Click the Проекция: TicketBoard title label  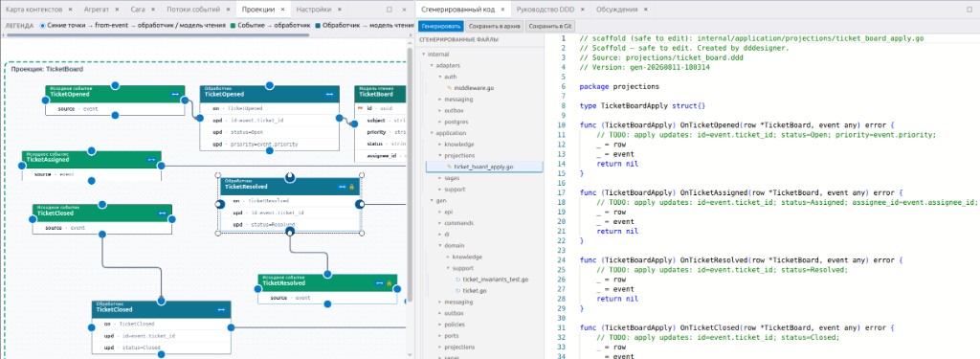[x=47, y=70]
